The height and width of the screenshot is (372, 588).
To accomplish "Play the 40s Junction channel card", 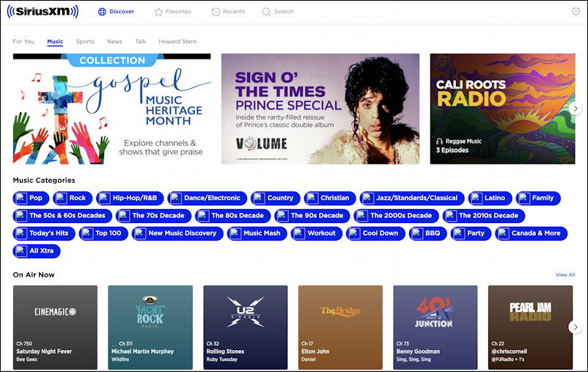I will coord(436,327).
